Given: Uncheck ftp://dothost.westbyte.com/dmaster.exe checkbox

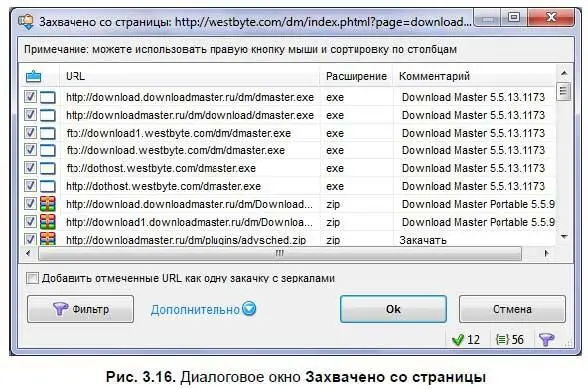Looking at the screenshot, I should pos(30,167).
